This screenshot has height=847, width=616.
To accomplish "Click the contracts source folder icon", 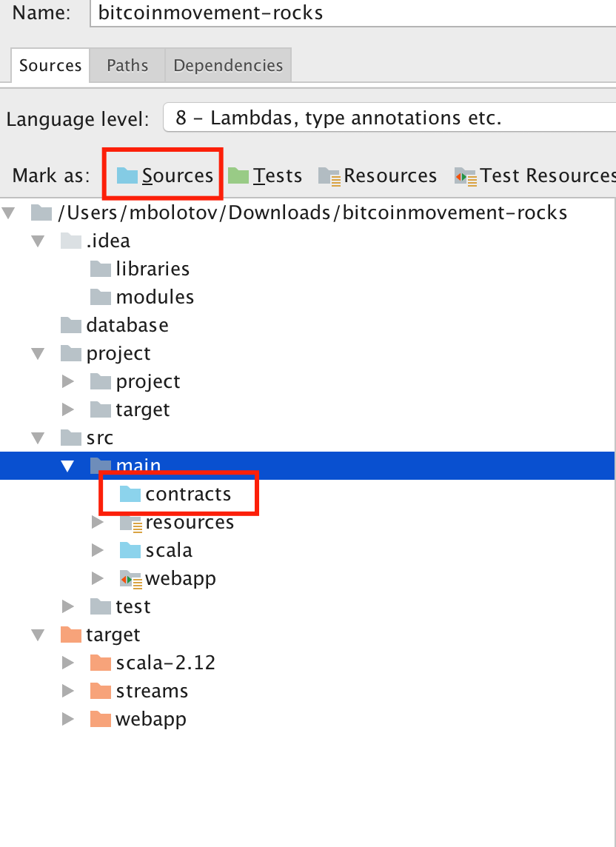I will coord(130,494).
